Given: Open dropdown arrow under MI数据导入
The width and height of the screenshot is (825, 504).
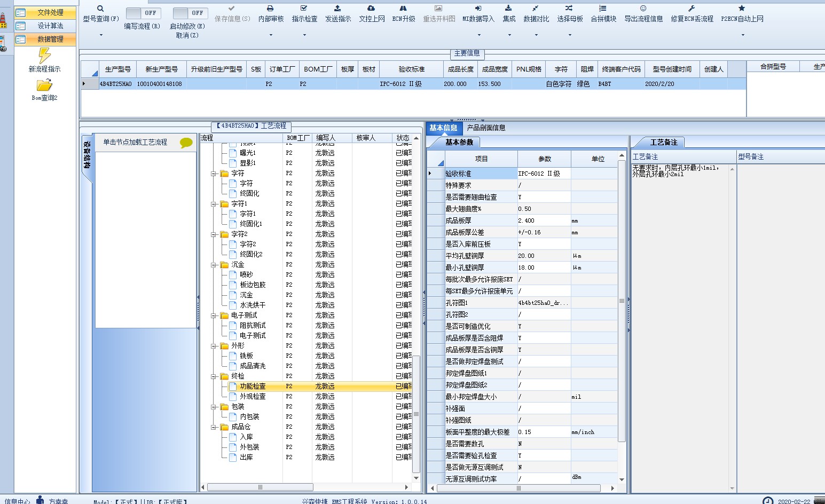Looking at the screenshot, I should [478, 35].
